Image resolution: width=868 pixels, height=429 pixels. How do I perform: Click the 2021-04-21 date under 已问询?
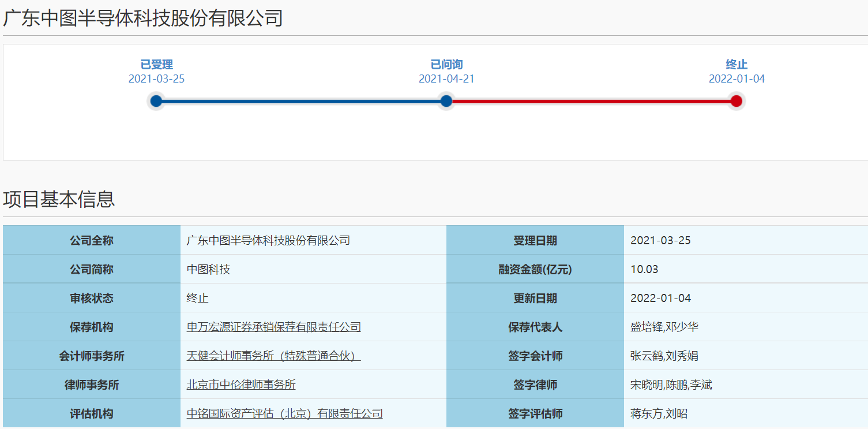coord(447,79)
